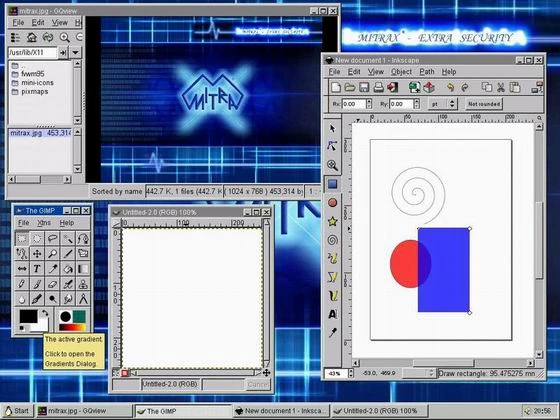Select the Move tool in GIMP toolbox

pos(37,254)
